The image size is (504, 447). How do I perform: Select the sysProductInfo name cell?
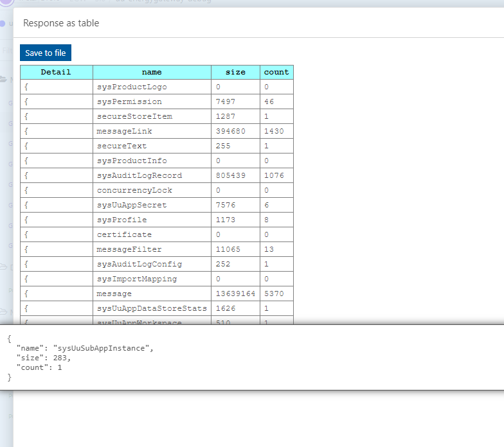click(152, 161)
